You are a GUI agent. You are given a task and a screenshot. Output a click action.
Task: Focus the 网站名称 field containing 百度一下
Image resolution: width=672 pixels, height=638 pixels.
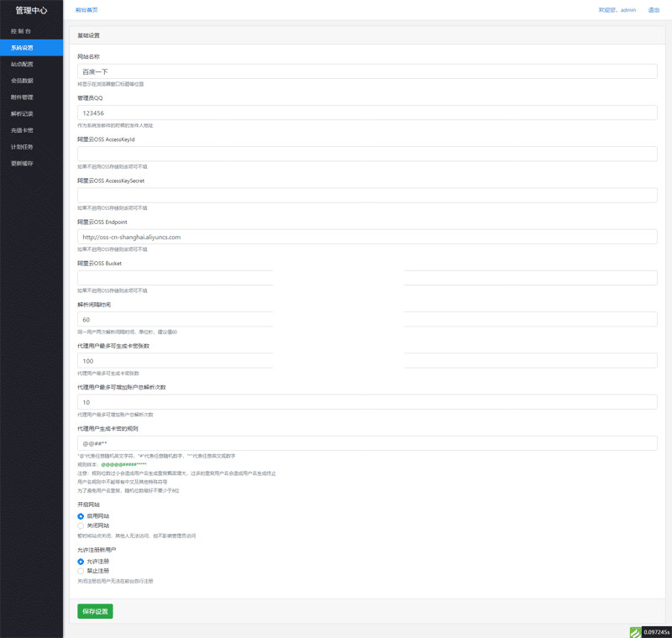click(367, 71)
